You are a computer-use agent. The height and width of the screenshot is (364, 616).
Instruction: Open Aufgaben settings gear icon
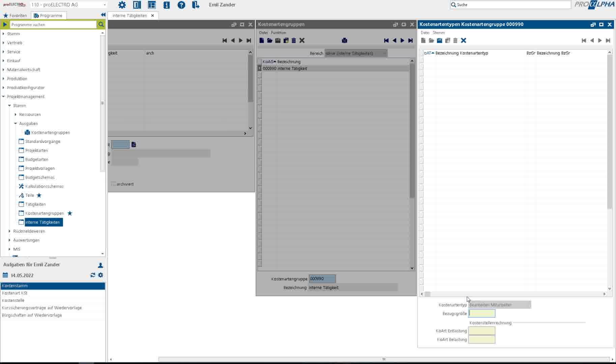(101, 275)
